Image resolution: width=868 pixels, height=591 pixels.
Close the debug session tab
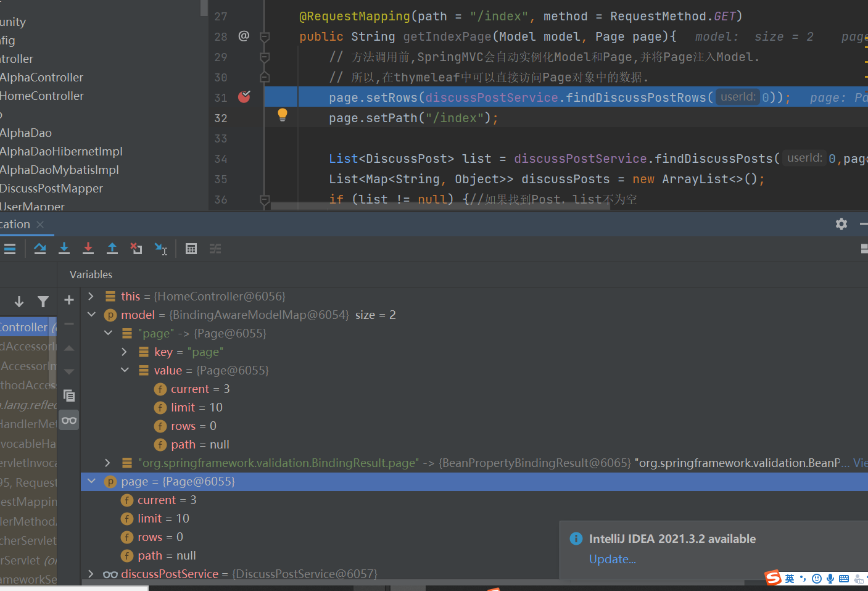40,224
